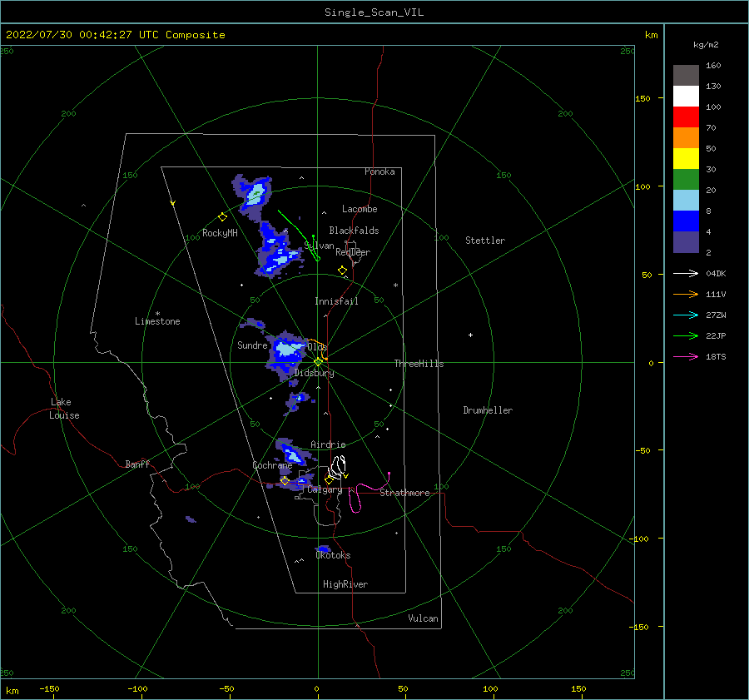The height and width of the screenshot is (700, 749).
Task: Click the storm cell northeast of RockyMH
Action: click(x=253, y=196)
